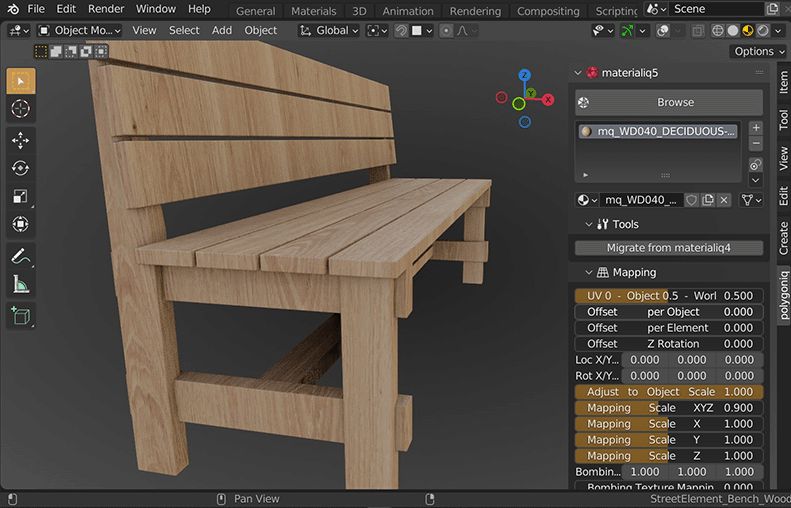This screenshot has height=508, width=791.
Task: Click the Browse button
Action: [669, 102]
